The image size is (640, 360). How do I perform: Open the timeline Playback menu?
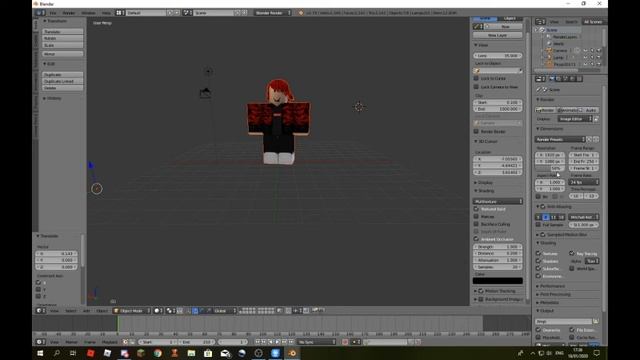click(109, 342)
